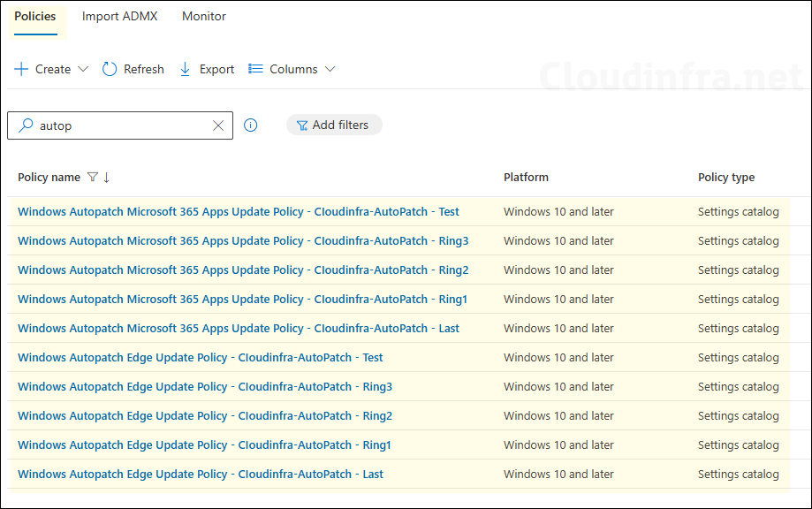812x509 pixels.
Task: Open Microsoft 365 Apps Update Policy - Test
Action: 238,212
